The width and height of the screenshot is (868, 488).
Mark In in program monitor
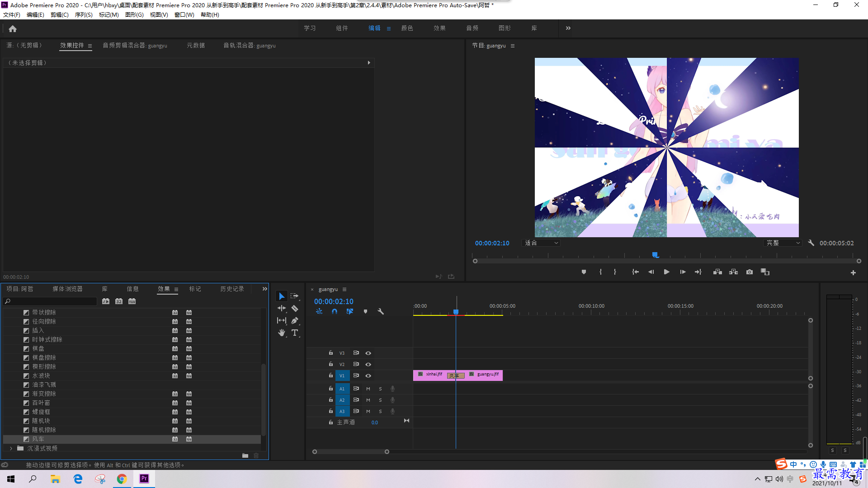[600, 272]
